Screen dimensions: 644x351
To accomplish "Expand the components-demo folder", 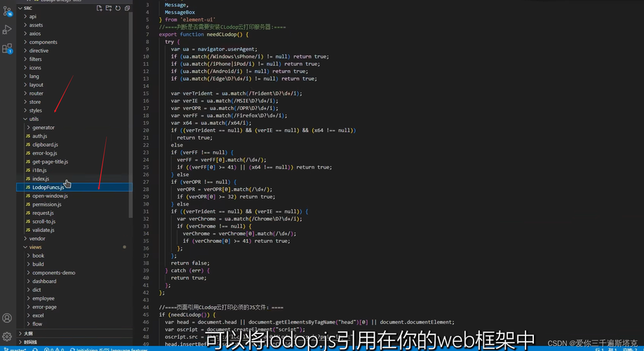I will coord(74,273).
